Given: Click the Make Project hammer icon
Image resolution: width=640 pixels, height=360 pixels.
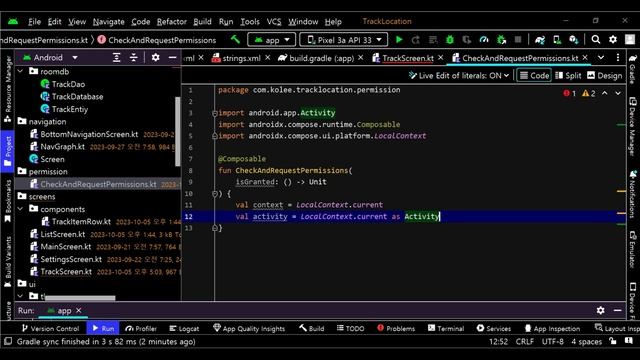Looking at the screenshot, I should 236,40.
